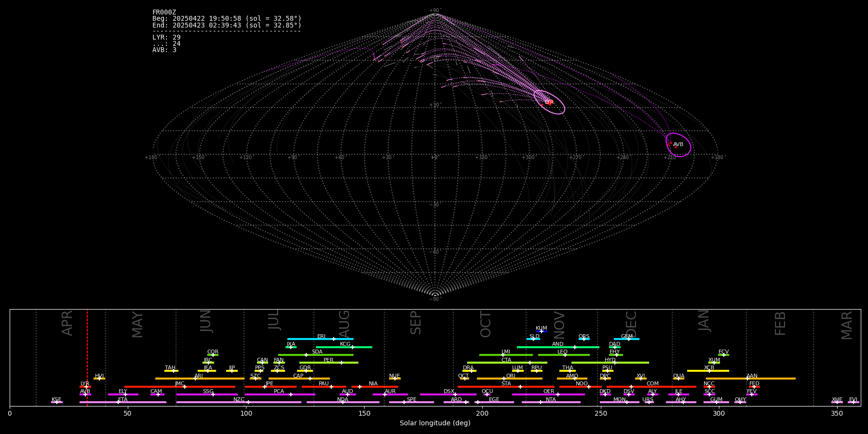This screenshot has height=434, width=868.
Task: Click the XCB yellow shower bar
Action: click(x=708, y=371)
